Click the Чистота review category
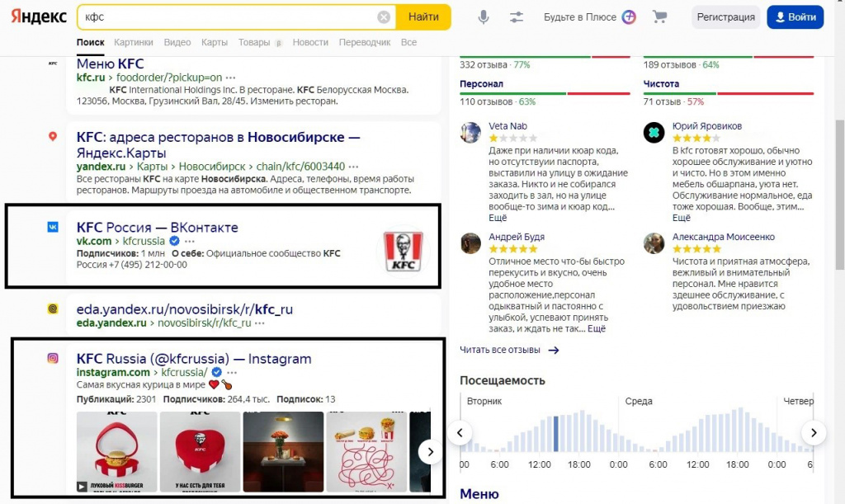The height and width of the screenshot is (504, 845). click(661, 84)
